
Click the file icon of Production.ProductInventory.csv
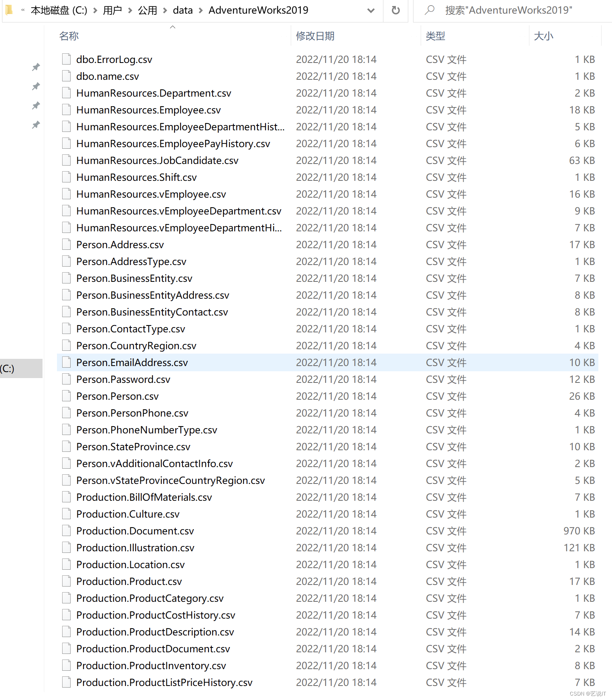67,665
